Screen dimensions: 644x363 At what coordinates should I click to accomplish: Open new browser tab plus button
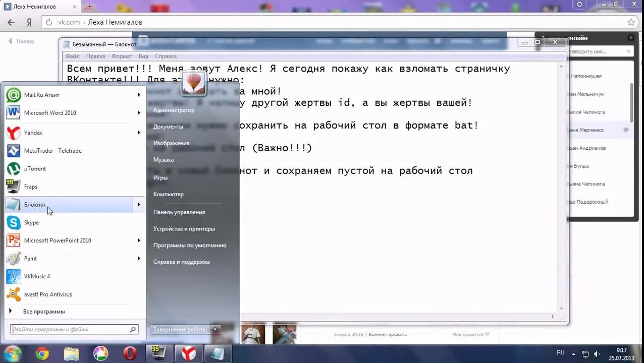coord(89,7)
